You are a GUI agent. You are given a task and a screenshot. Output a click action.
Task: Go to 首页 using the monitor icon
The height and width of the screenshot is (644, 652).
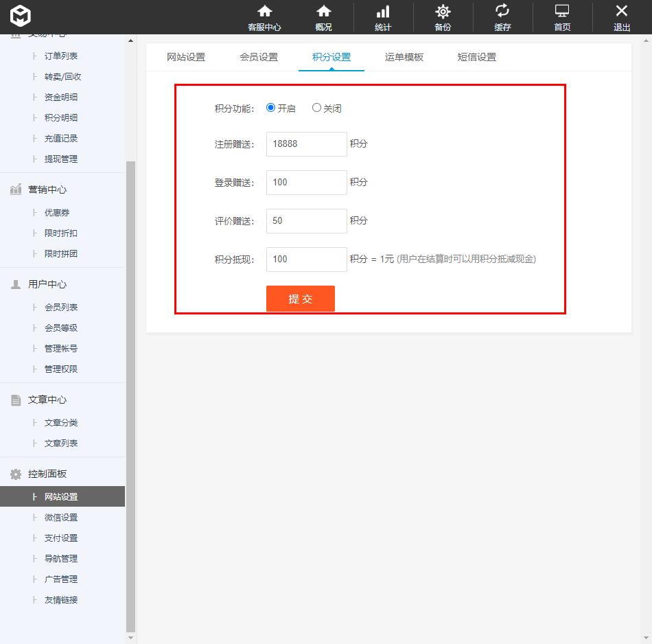pos(561,17)
